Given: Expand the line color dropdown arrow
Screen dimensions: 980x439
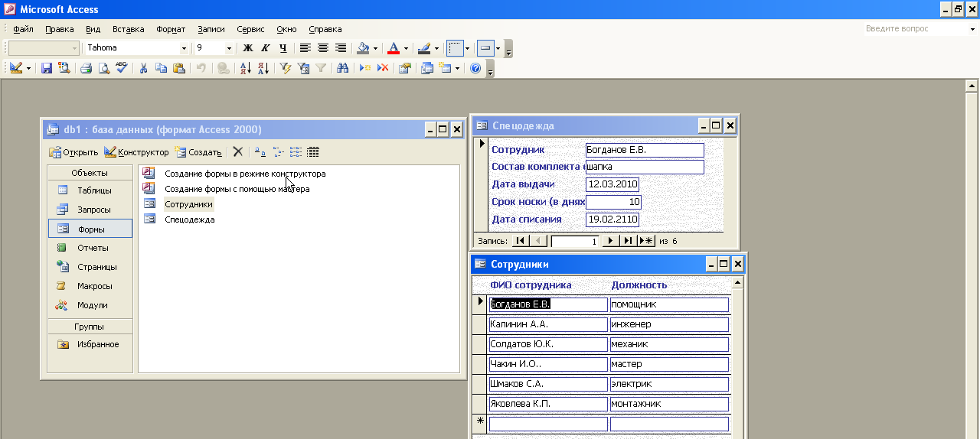Looking at the screenshot, I should point(436,47).
